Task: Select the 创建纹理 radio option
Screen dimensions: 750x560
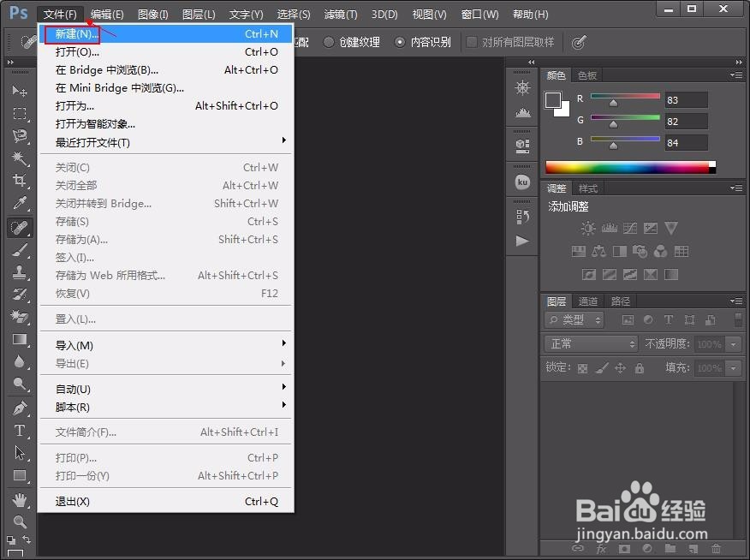Action: coord(352,42)
